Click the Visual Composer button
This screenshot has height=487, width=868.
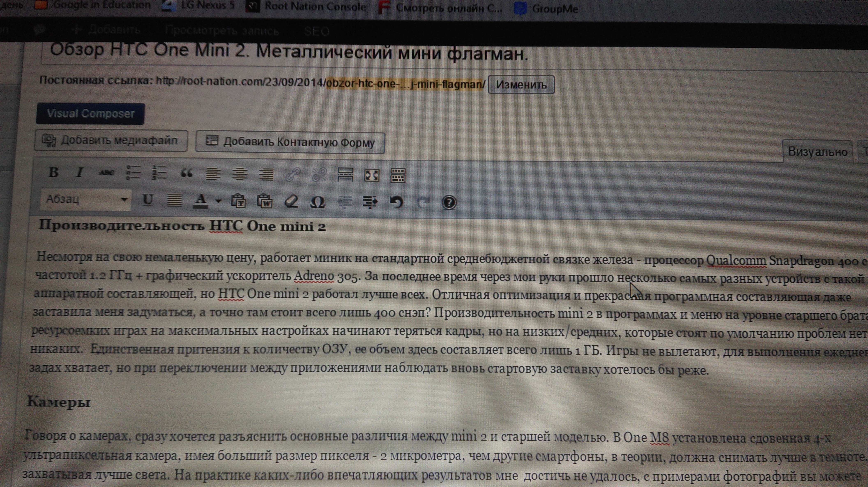pyautogui.click(x=90, y=114)
